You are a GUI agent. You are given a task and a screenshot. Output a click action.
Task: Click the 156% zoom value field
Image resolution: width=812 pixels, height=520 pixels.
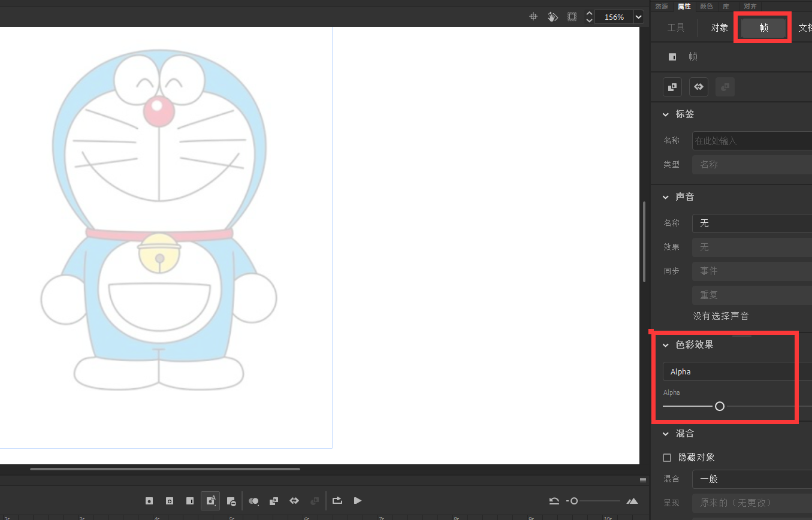pyautogui.click(x=614, y=17)
